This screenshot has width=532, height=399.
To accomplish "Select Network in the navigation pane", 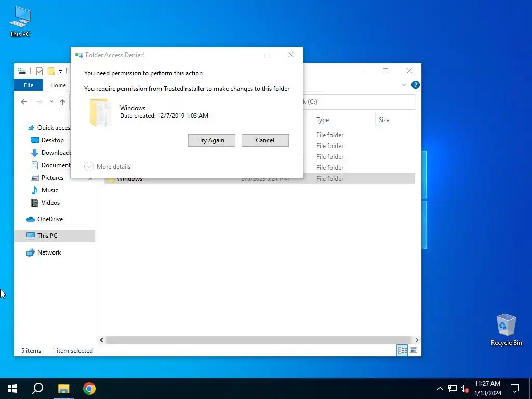I will point(44,252).
